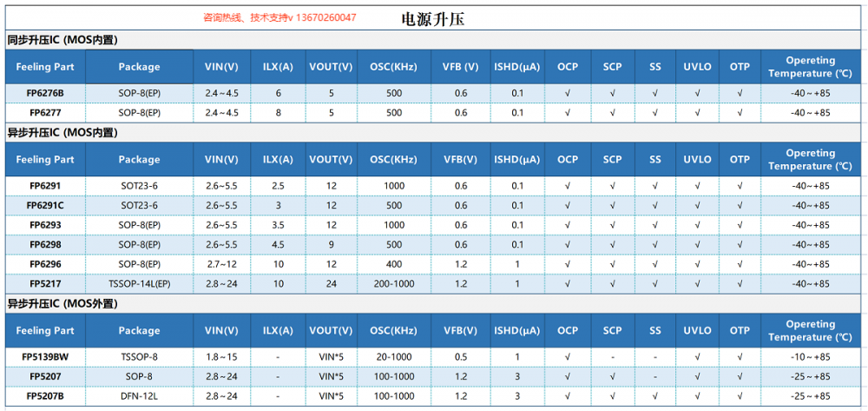This screenshot has height=411, width=868.
Task: Click the 电源升压 title text
Action: coord(433,19)
